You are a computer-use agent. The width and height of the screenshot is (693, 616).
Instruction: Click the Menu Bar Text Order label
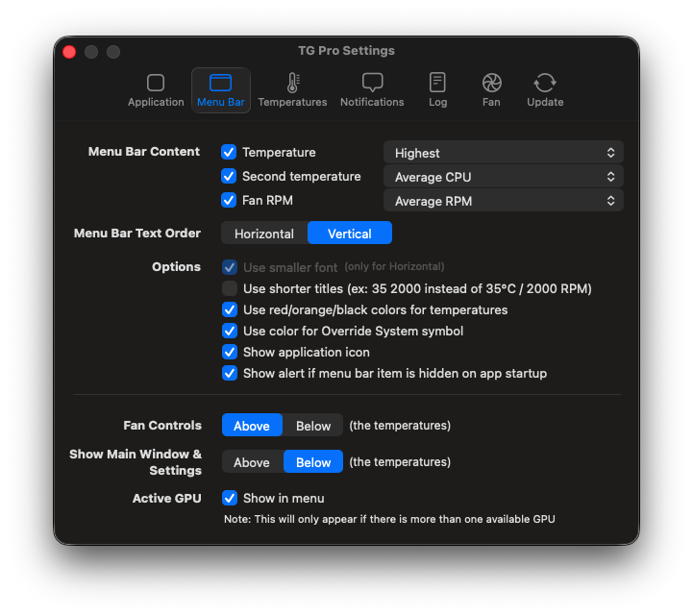pyautogui.click(x=137, y=233)
